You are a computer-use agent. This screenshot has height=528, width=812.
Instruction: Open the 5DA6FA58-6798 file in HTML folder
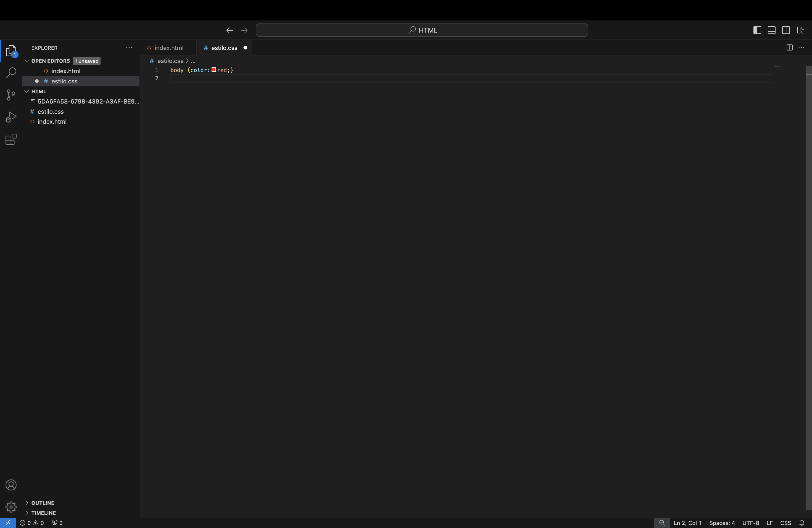81,101
